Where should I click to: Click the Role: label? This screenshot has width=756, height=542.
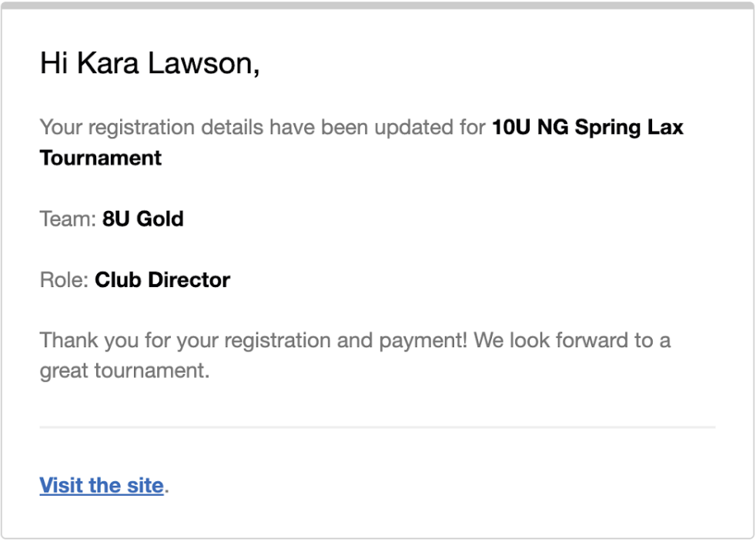click(64, 279)
